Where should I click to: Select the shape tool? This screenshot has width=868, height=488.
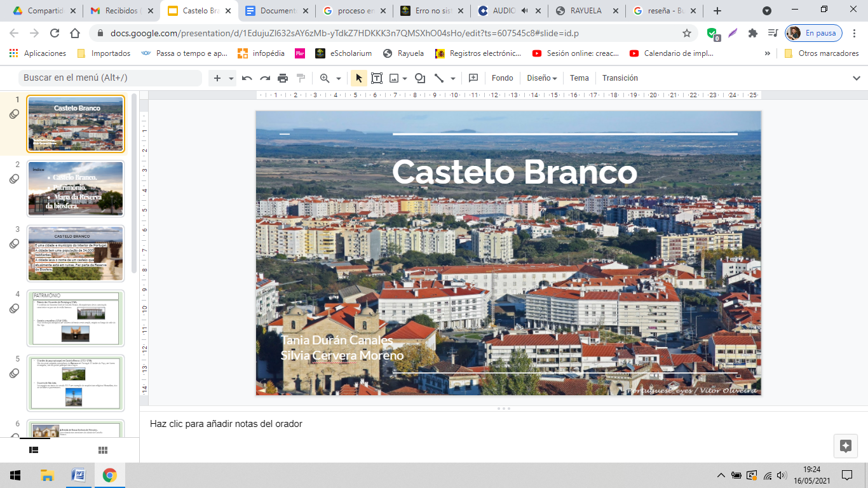(419, 78)
